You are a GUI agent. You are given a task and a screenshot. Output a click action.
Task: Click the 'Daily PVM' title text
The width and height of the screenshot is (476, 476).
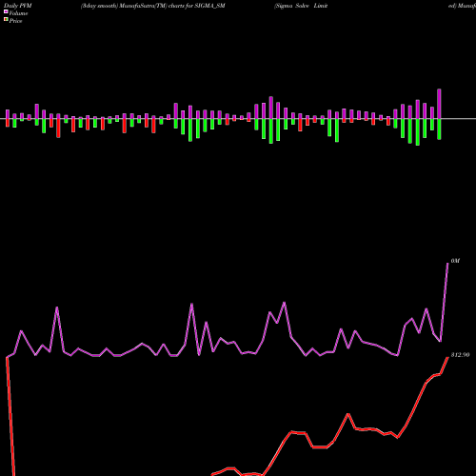pyautogui.click(x=18, y=6)
